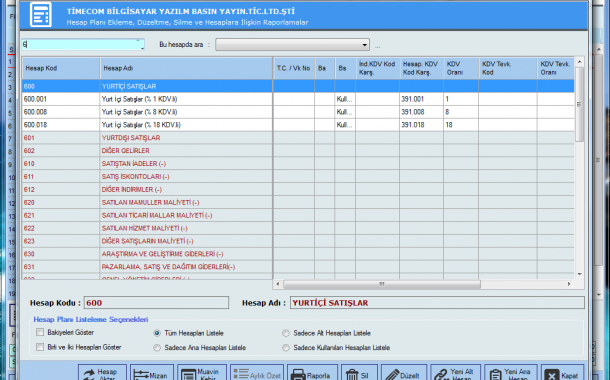Click cell 391.018 in KDV code column
This screenshot has height=380, width=610.
click(x=421, y=125)
